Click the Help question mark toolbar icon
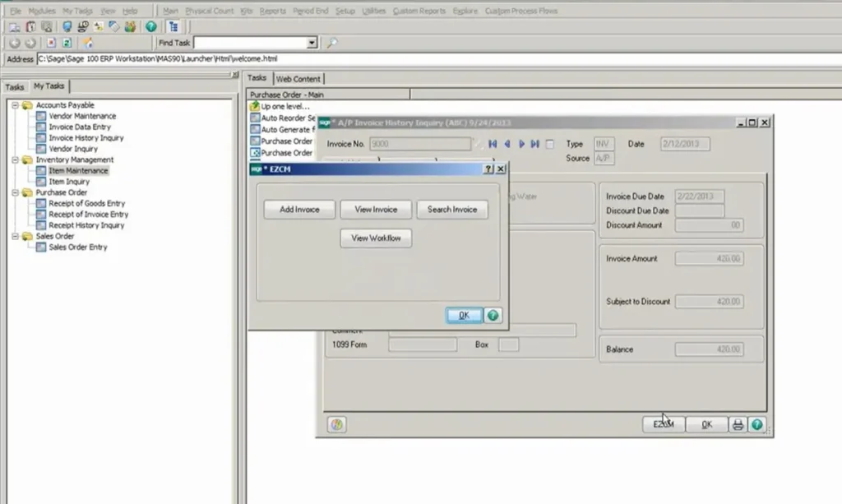842x504 pixels. pos(150,27)
